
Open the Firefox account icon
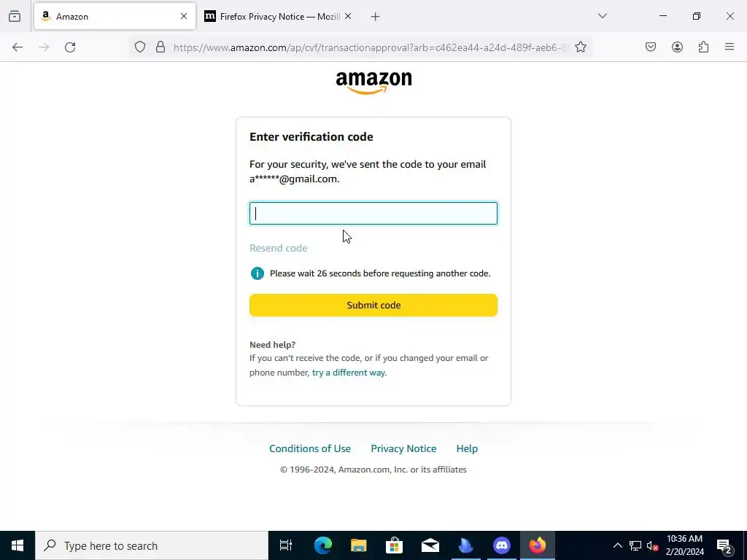677,47
